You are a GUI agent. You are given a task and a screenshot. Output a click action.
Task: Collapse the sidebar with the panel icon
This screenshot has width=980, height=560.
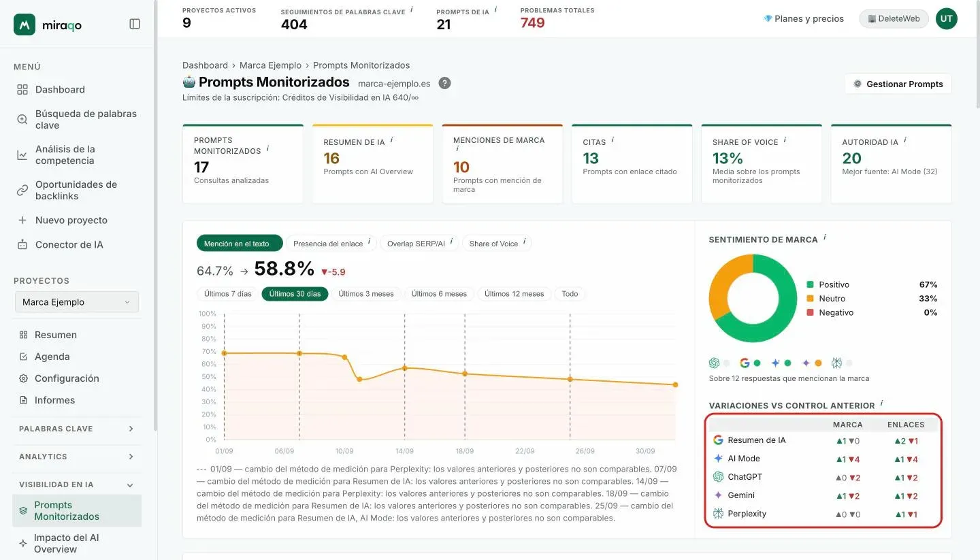135,24
